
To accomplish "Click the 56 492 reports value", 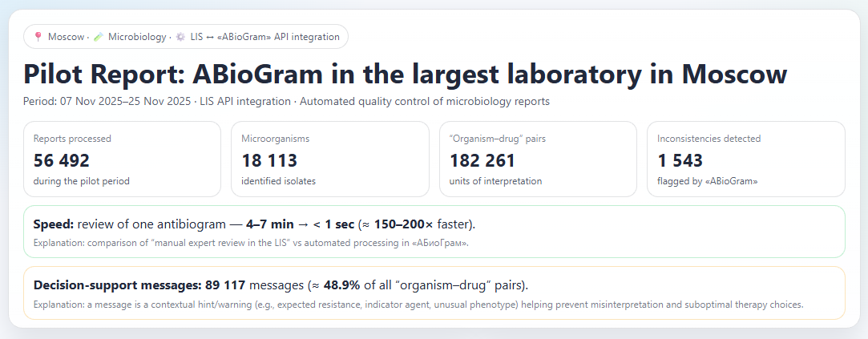I will 62,160.
